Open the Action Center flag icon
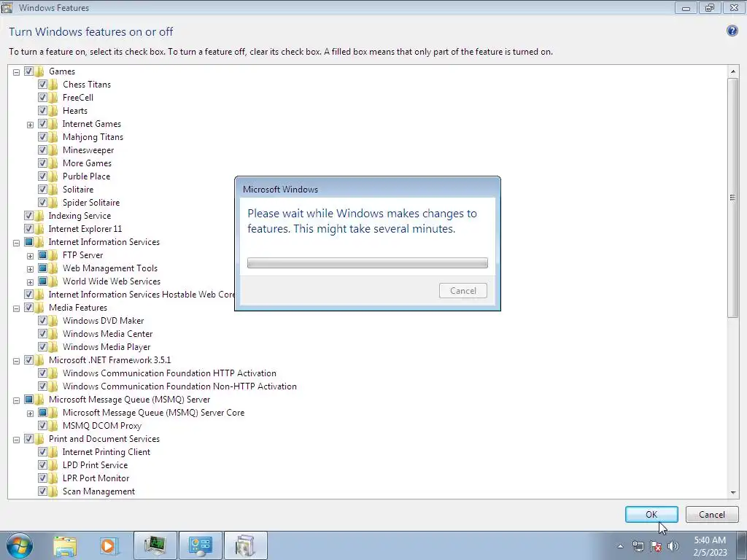 (x=656, y=546)
